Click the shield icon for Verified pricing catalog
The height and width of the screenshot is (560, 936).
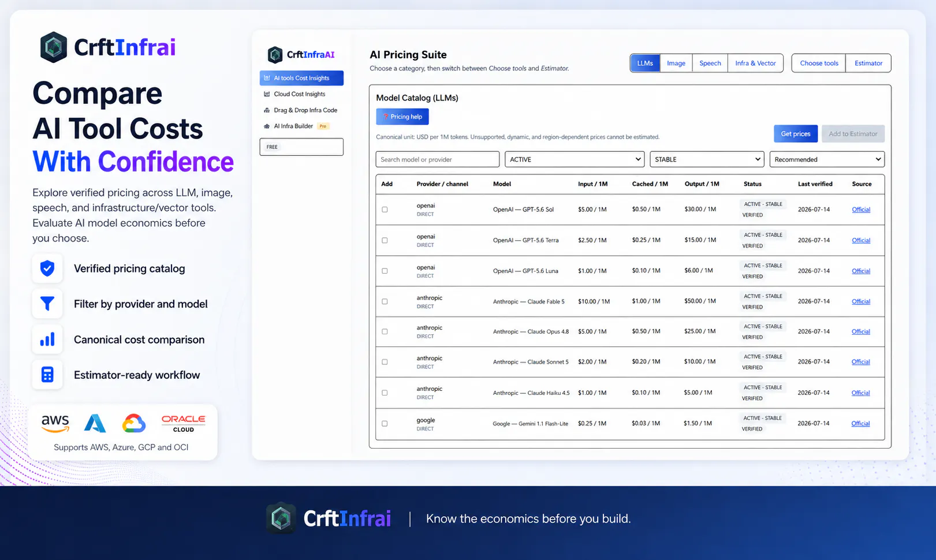click(47, 268)
